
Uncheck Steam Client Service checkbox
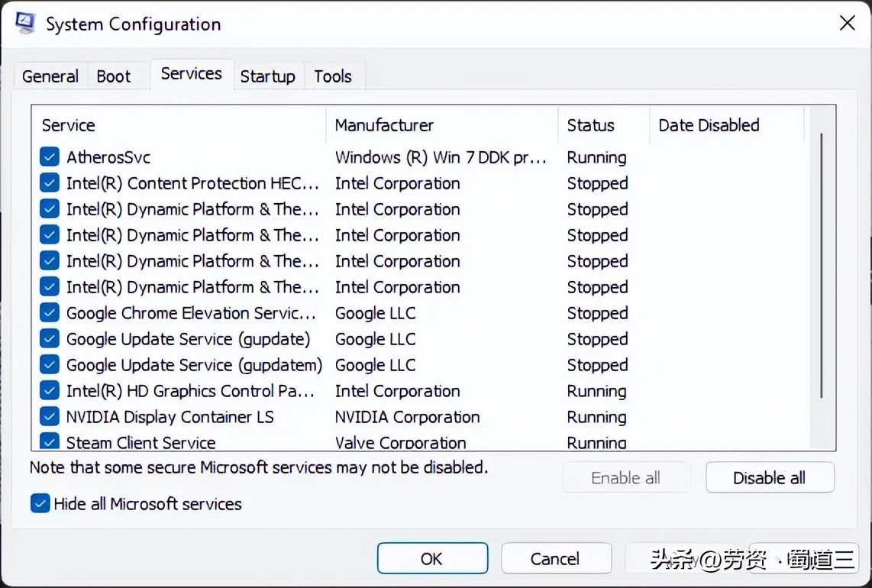(50, 441)
